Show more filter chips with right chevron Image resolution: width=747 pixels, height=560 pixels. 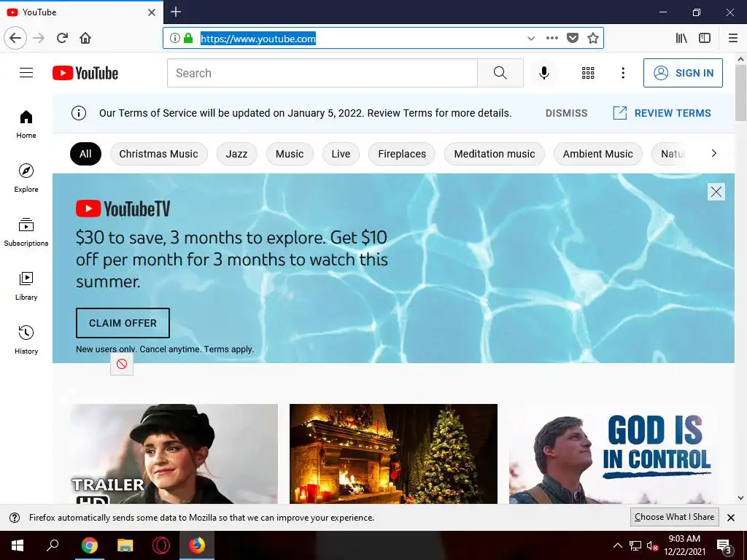713,153
